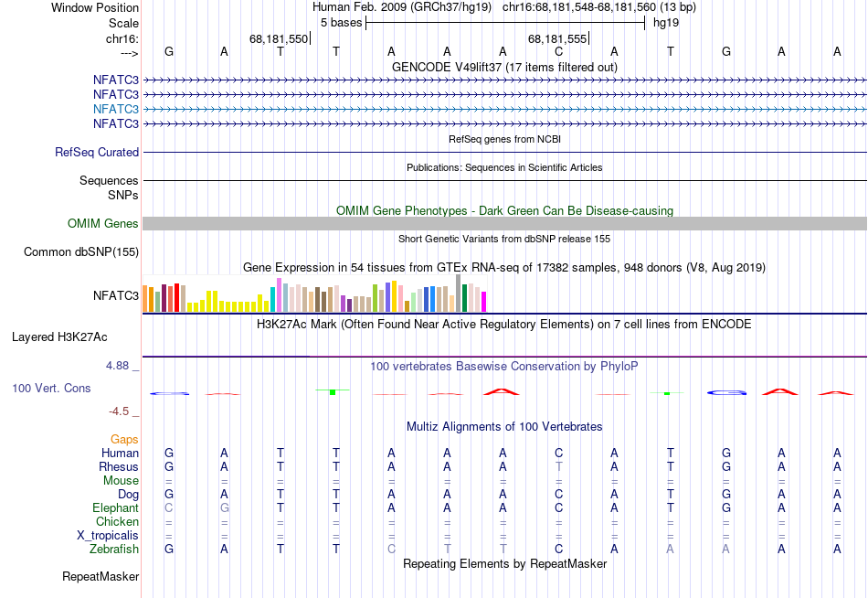Click the base-direction arrow label

[129, 53]
